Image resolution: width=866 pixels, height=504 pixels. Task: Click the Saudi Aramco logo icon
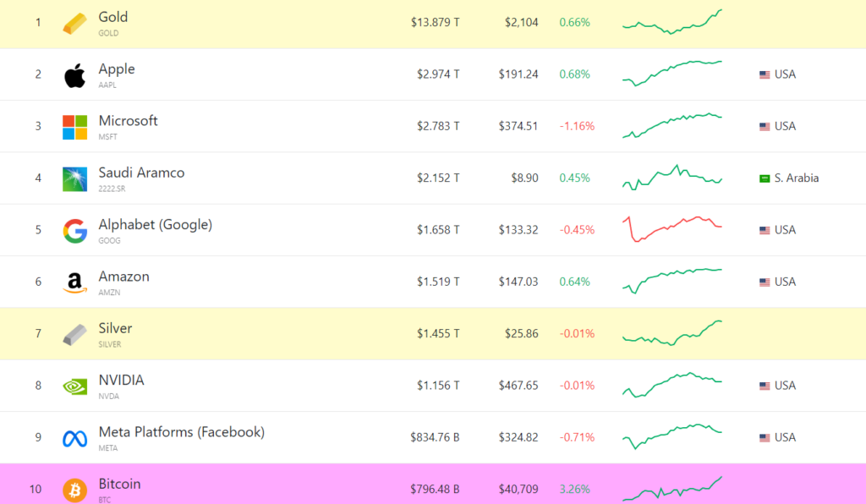pos(74,178)
